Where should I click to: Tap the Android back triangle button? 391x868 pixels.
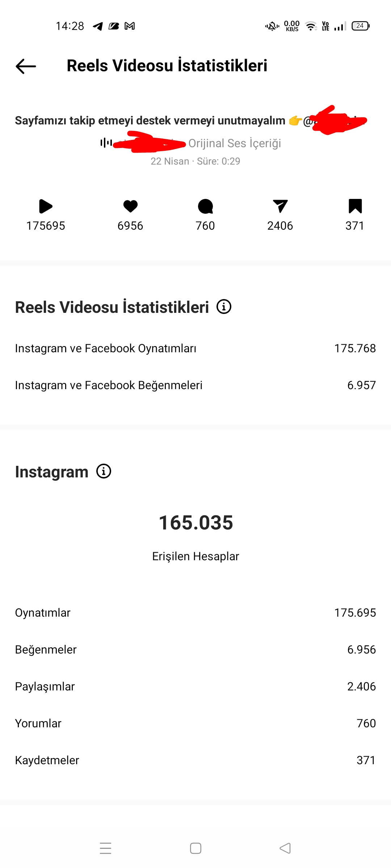click(285, 848)
